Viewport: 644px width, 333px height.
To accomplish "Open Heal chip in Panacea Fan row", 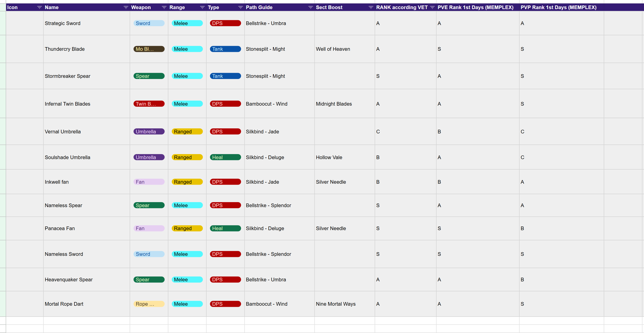I will (x=225, y=229).
